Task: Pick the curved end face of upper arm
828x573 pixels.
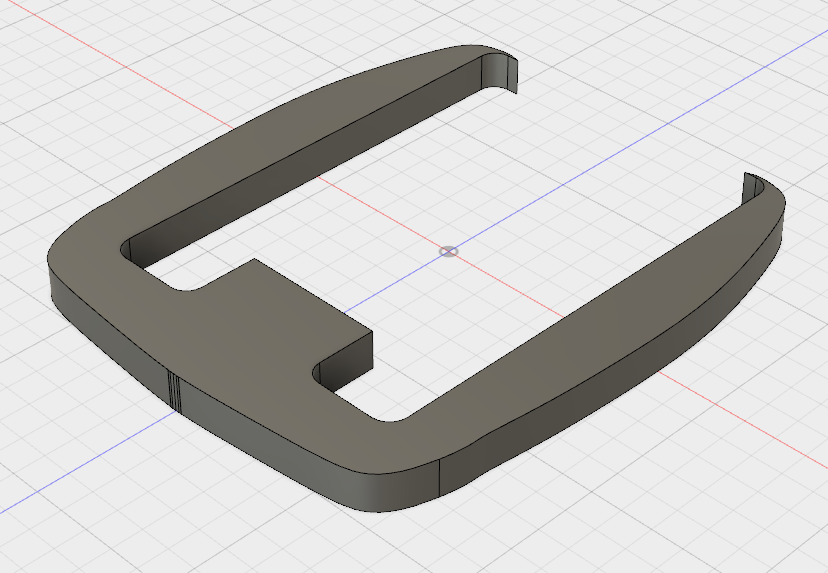Action: click(502, 74)
